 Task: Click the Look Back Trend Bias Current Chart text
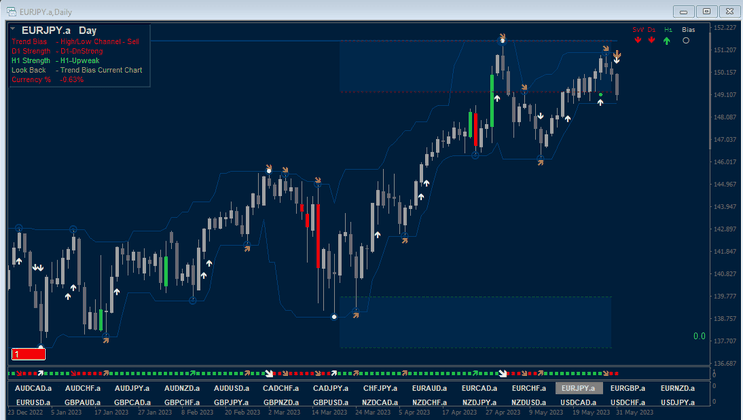click(77, 70)
